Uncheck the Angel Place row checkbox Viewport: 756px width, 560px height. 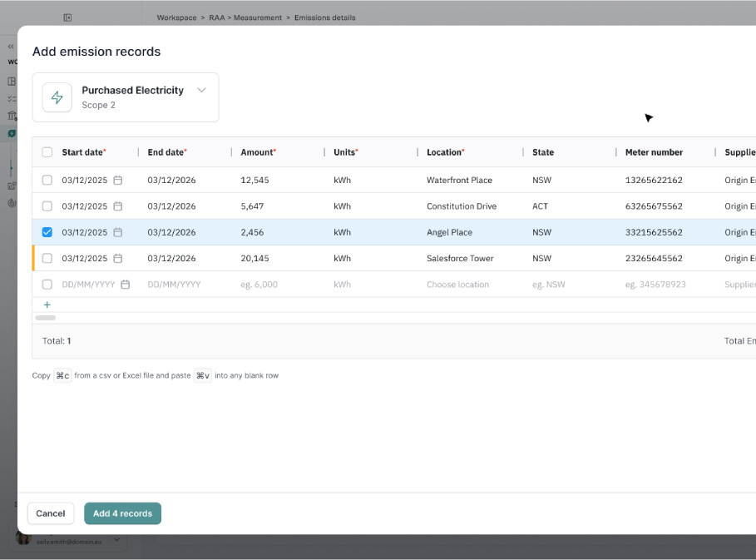[x=47, y=232]
